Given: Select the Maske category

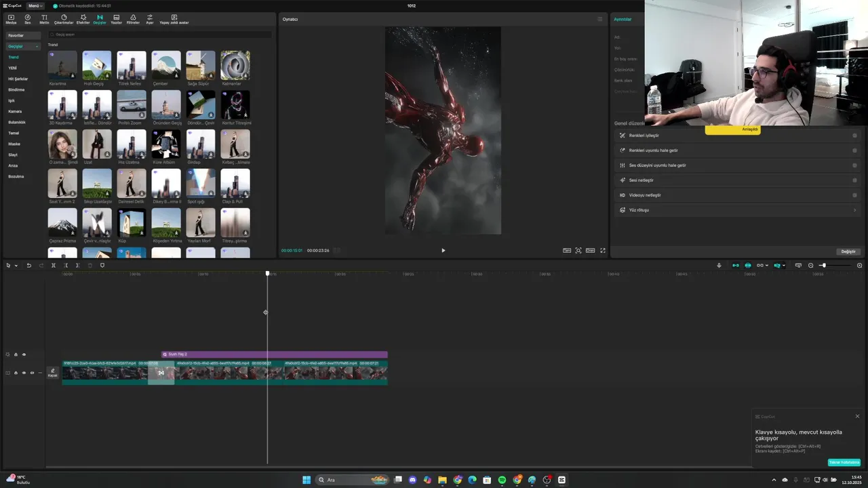Looking at the screenshot, I should 14,144.
